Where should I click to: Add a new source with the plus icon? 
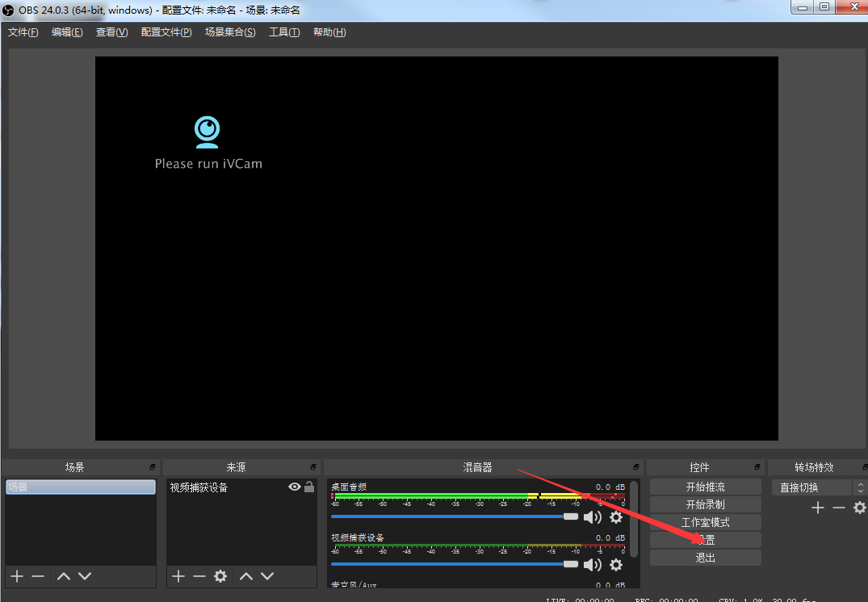178,576
